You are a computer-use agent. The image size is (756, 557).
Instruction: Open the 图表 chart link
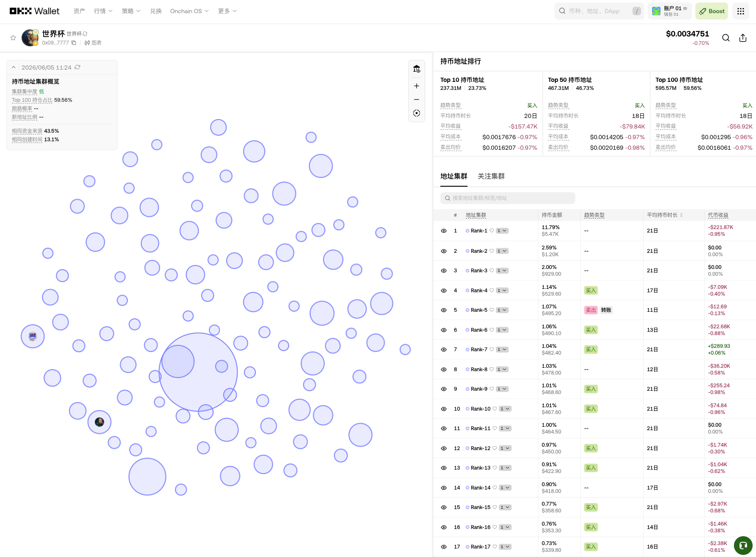coord(93,43)
